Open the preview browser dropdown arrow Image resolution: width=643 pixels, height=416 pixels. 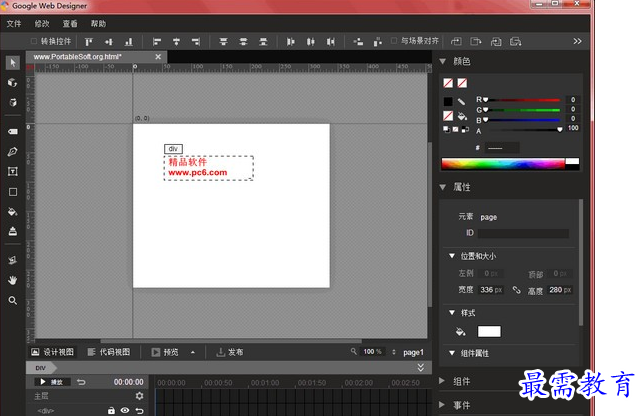(193, 352)
